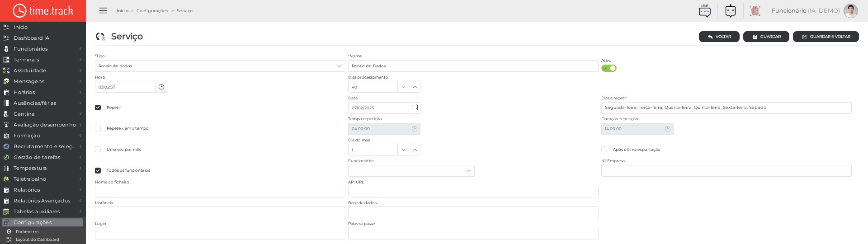Click the Terminais sidebar icon
The image size is (868, 244).
pyautogui.click(x=6, y=60)
